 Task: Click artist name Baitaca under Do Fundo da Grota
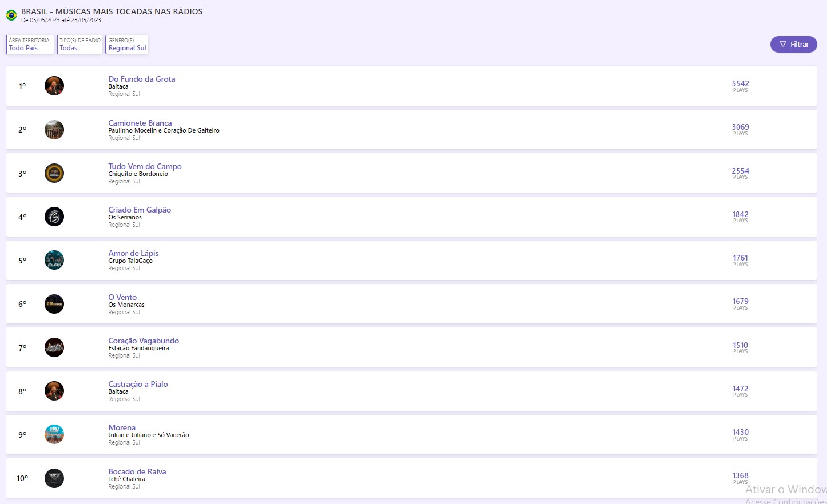pos(118,87)
